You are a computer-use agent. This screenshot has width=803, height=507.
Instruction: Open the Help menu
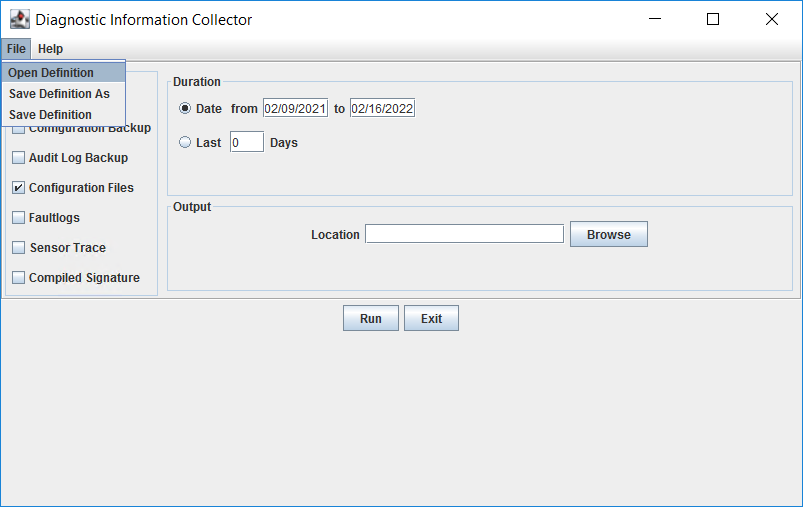coord(50,49)
